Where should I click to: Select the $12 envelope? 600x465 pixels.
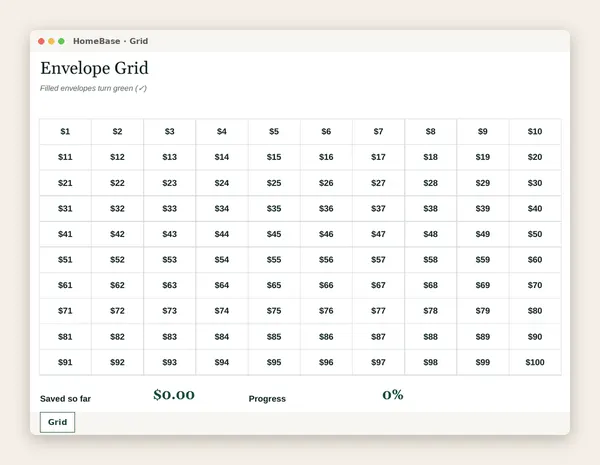coord(117,157)
